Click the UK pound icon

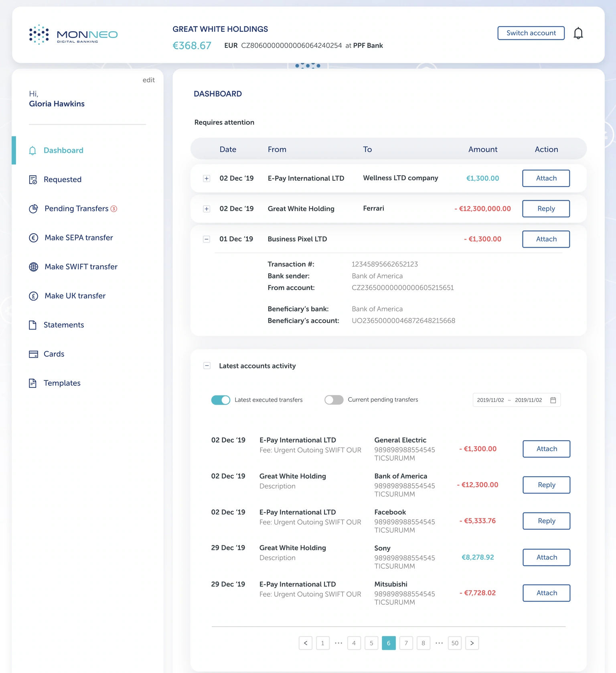(x=34, y=296)
